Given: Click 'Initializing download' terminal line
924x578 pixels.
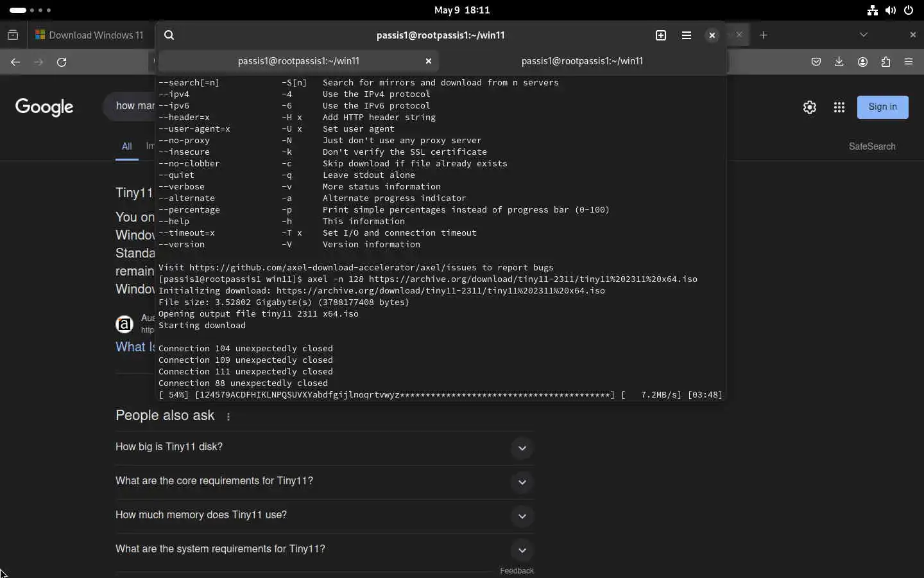Looking at the screenshot, I should (382, 291).
